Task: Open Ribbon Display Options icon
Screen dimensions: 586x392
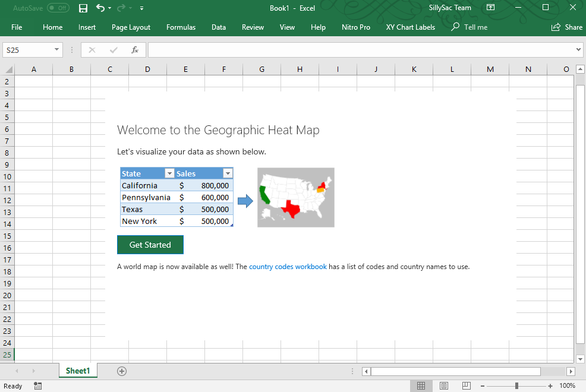Action: click(x=490, y=8)
